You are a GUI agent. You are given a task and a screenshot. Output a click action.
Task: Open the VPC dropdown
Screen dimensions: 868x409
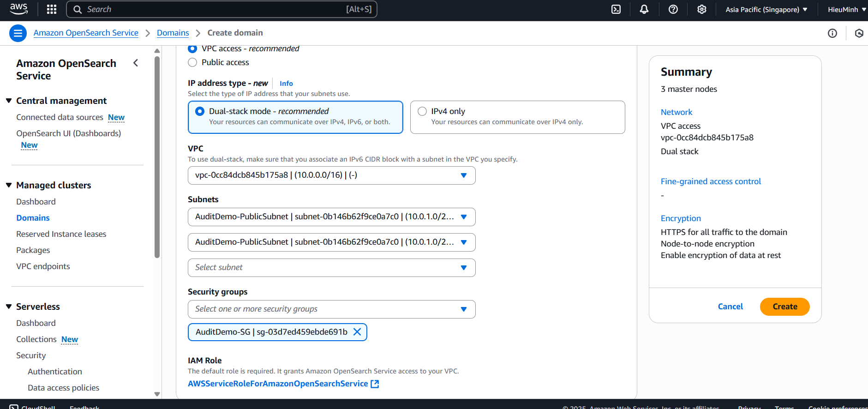(331, 175)
